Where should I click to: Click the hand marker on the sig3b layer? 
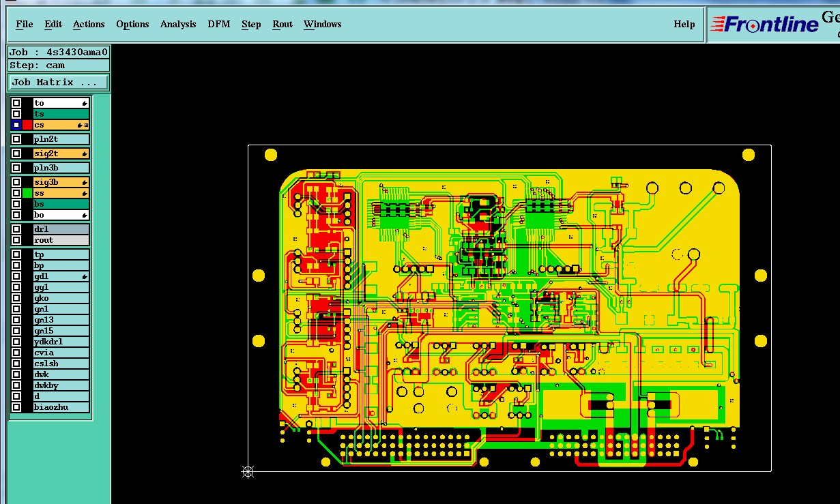click(x=85, y=183)
